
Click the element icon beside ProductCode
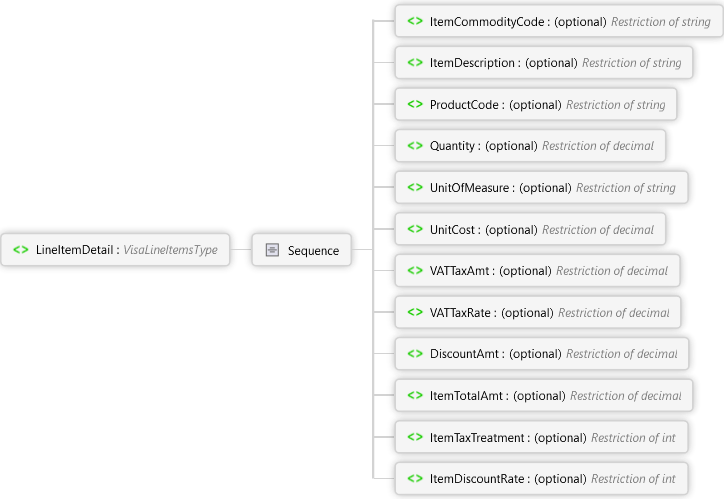click(414, 104)
